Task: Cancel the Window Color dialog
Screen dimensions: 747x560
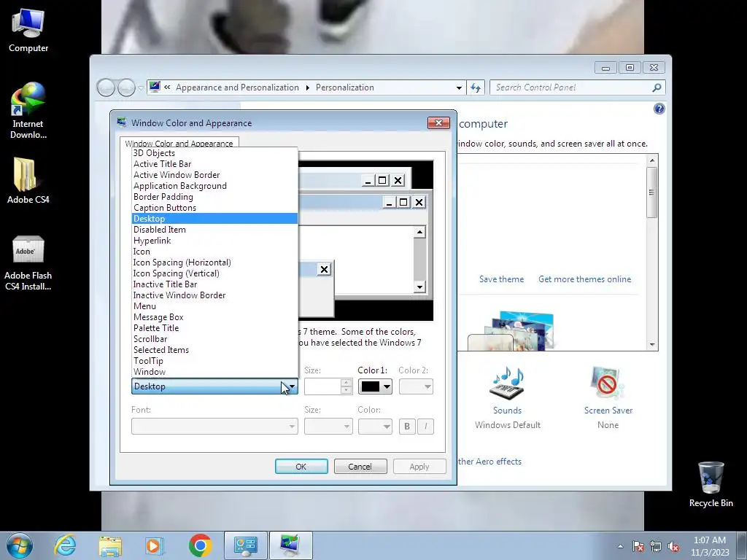Action: [360, 467]
